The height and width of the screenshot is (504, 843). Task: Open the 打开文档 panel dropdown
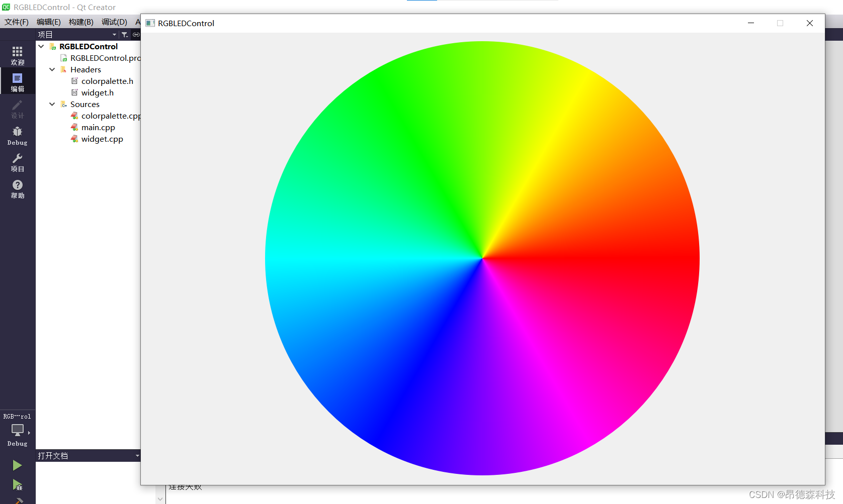137,456
